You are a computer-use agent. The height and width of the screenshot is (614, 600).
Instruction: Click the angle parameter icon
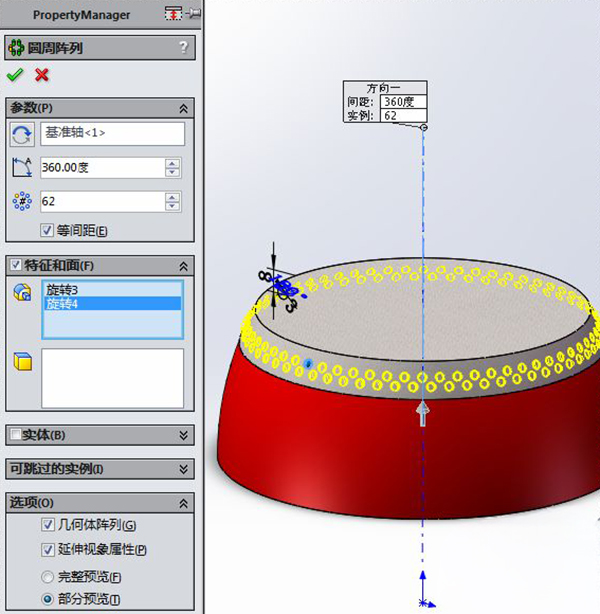point(22,168)
